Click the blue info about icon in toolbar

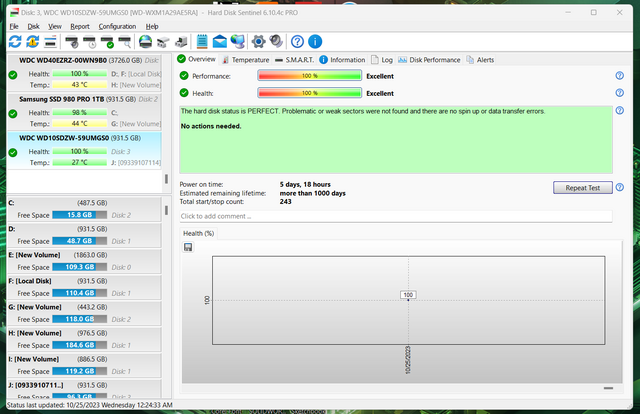click(315, 41)
